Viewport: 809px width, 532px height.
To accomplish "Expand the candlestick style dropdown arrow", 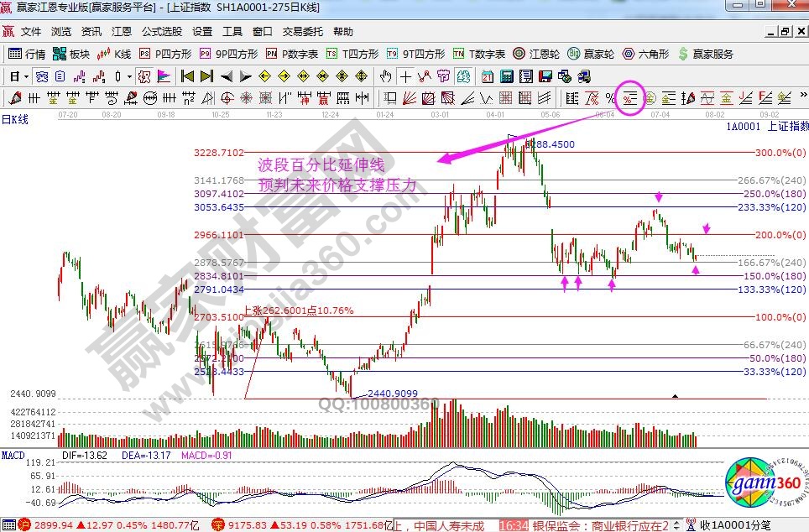I will click(x=128, y=76).
